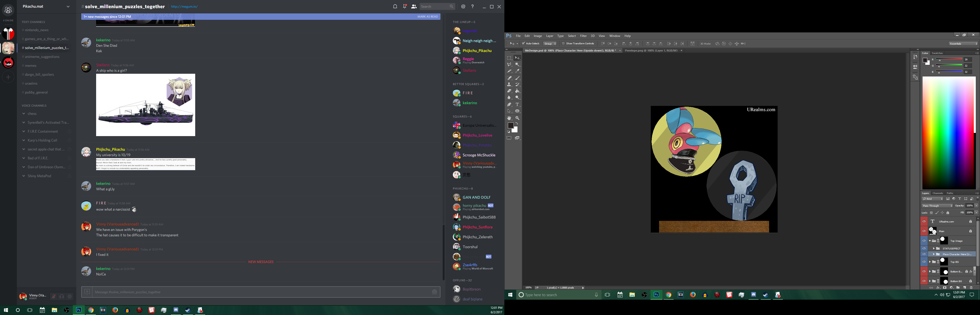Switch to the Penelope.png document tab
This screenshot has width=980, height=315.
pos(651,50)
